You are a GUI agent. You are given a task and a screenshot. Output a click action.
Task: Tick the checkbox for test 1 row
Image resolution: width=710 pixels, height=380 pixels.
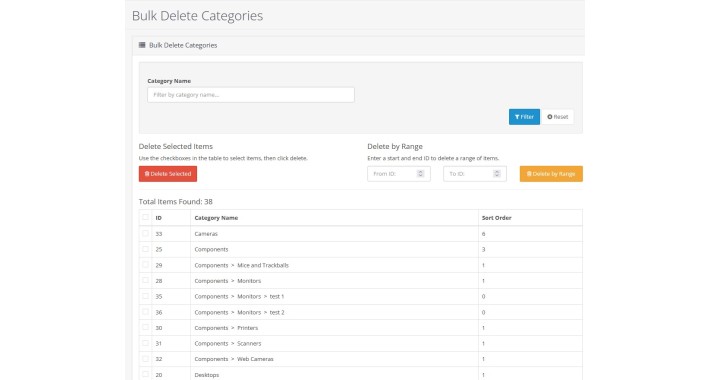(145, 296)
